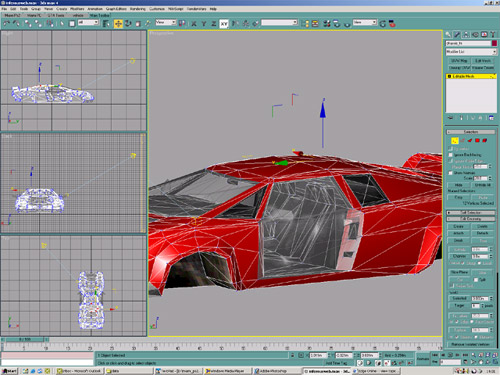The image size is (500, 375).
Task: Select Vertex sub-object level icon
Action: coord(455,141)
